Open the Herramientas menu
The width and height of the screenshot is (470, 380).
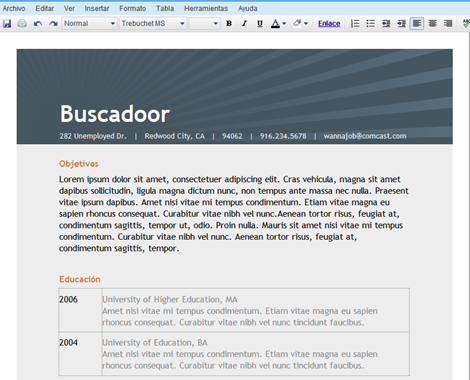[x=206, y=9]
